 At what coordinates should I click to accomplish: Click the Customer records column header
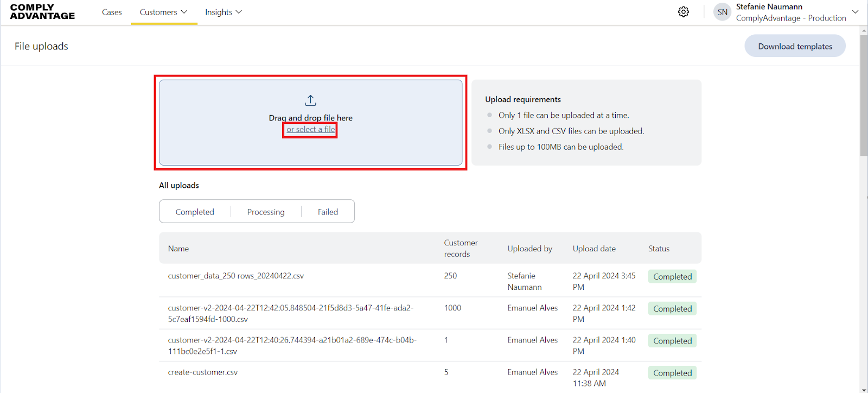pyautogui.click(x=461, y=249)
